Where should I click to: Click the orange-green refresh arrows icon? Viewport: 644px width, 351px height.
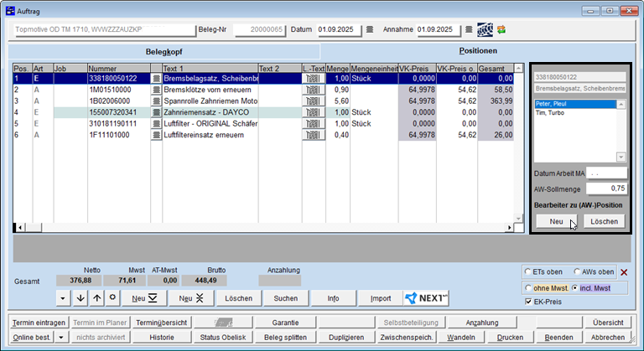pyautogui.click(x=501, y=29)
